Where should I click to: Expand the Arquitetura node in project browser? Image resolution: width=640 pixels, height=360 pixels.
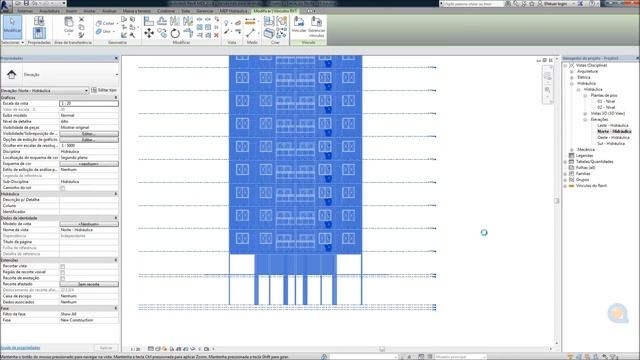[x=572, y=71]
